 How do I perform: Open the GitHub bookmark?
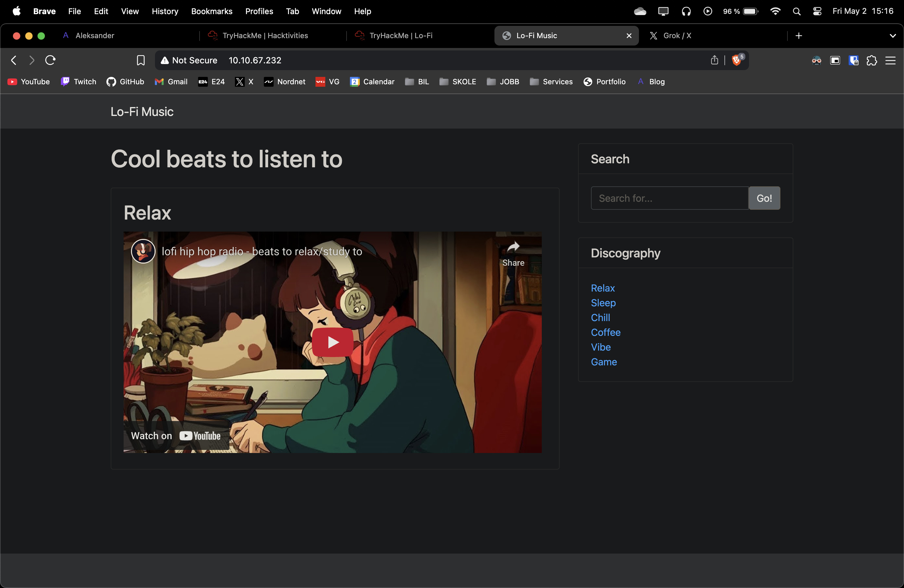point(125,82)
